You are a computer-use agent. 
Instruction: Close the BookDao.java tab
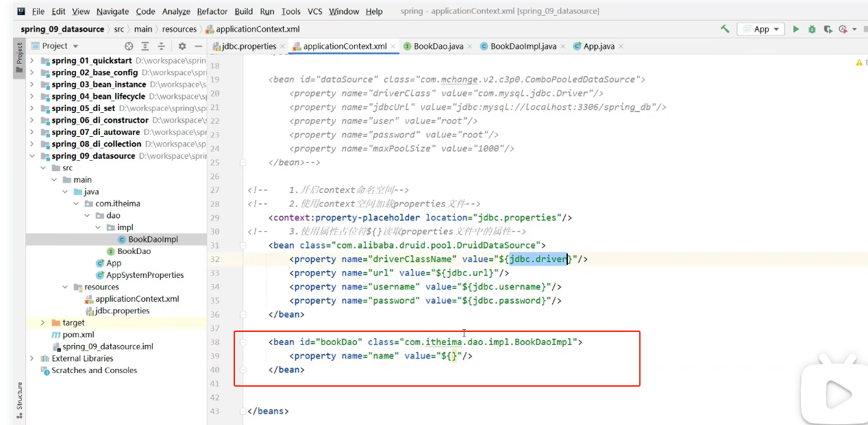click(x=470, y=47)
